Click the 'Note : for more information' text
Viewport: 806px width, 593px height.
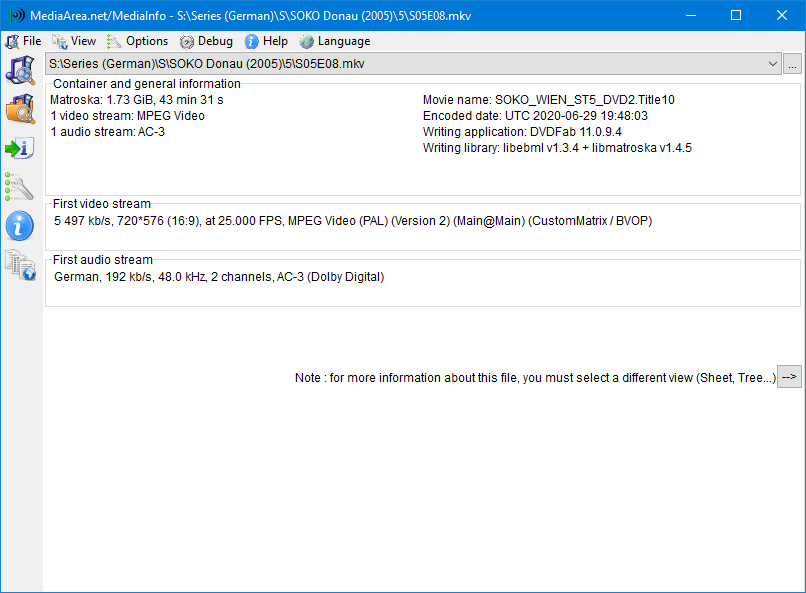[x=535, y=378]
